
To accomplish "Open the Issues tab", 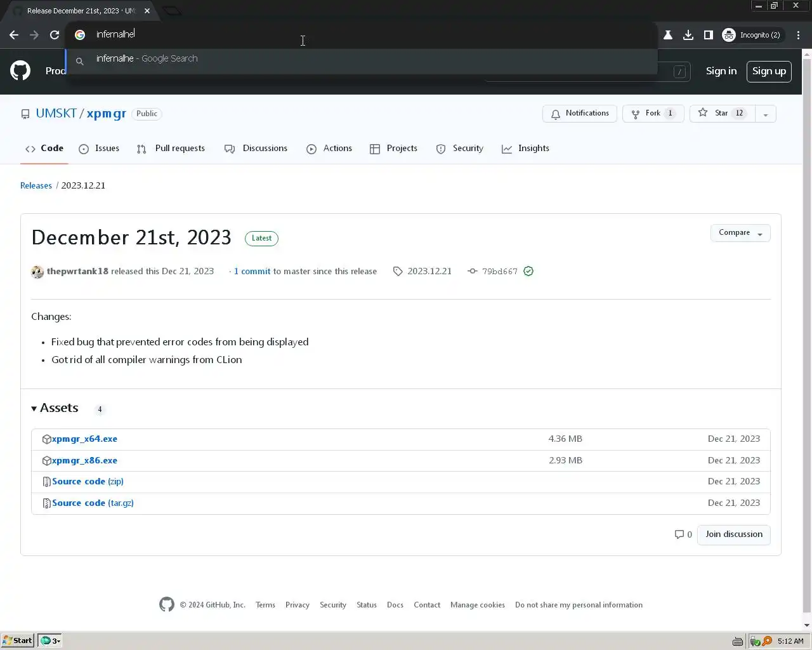I will pos(99,149).
